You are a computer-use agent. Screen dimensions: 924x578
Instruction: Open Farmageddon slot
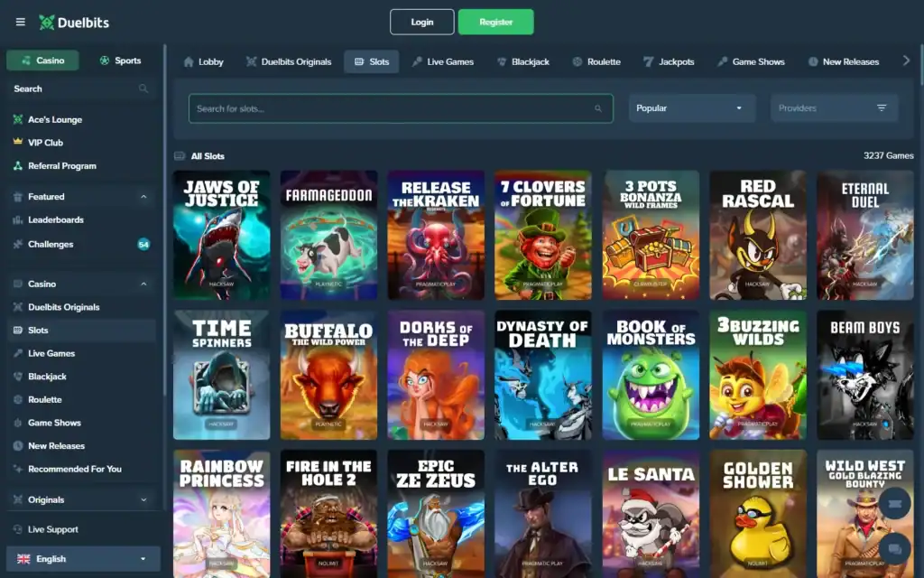pyautogui.click(x=328, y=235)
